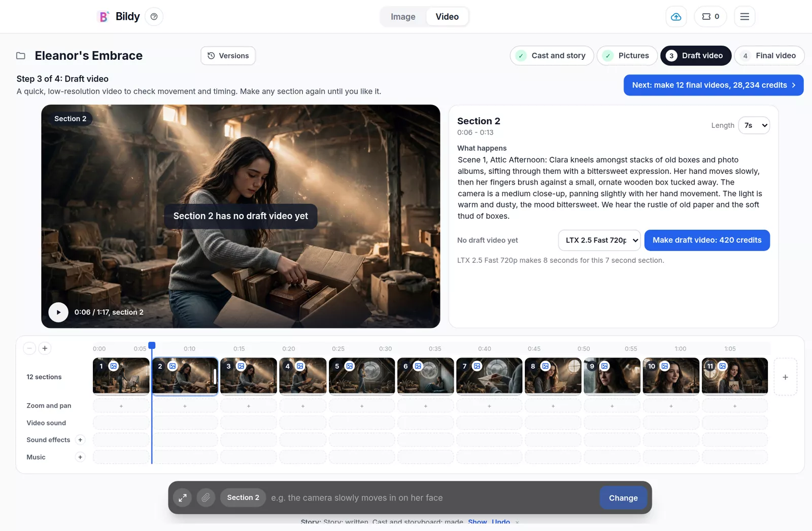
Task: Click the Section 2 chip in prompt bar
Action: 243,498
